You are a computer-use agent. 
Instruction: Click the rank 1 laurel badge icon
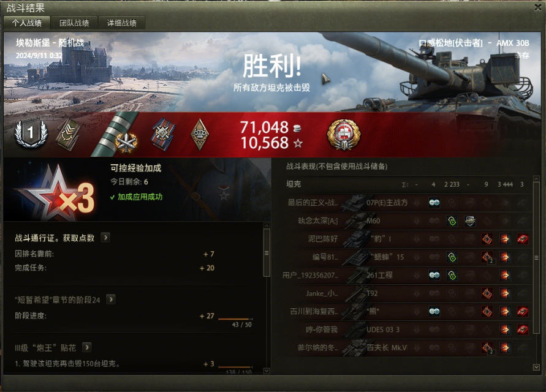coord(31,134)
